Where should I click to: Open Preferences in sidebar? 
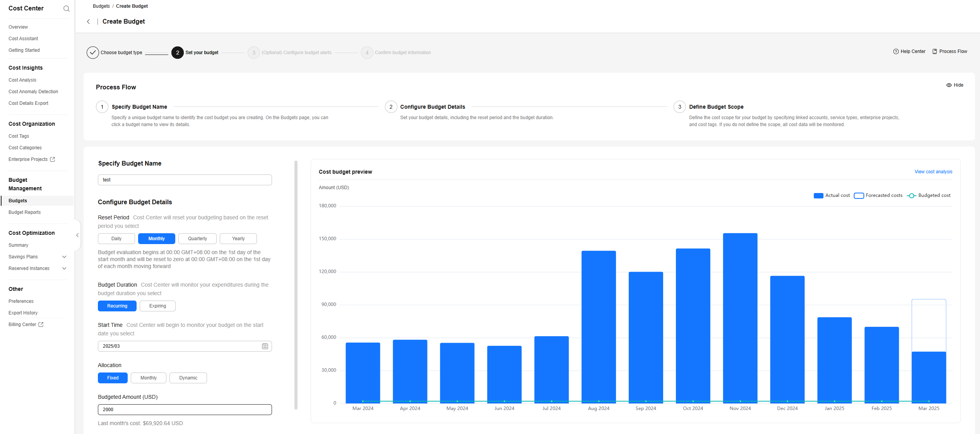[x=21, y=301]
